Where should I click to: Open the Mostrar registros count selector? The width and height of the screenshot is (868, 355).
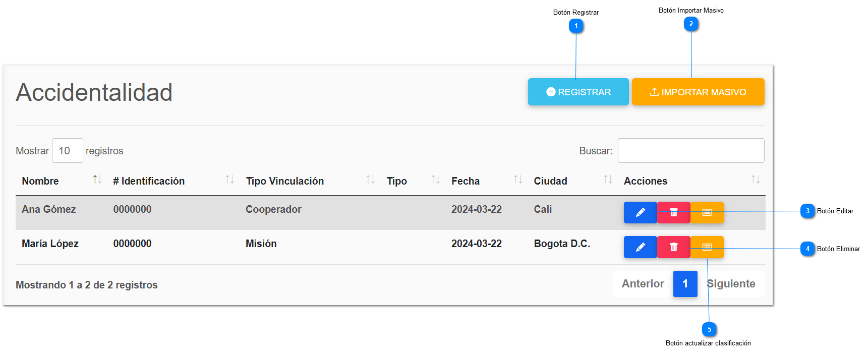[67, 151]
